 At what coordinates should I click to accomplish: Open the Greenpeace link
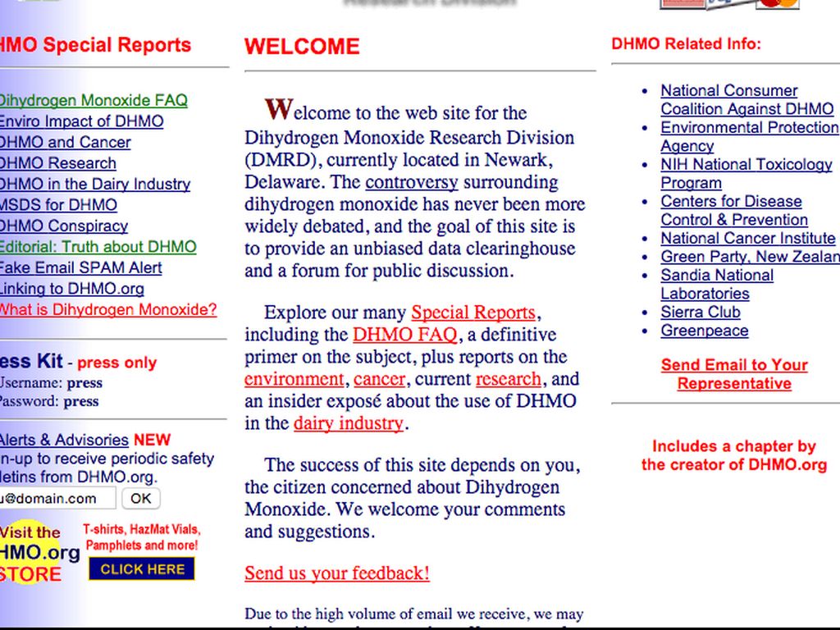(x=705, y=331)
